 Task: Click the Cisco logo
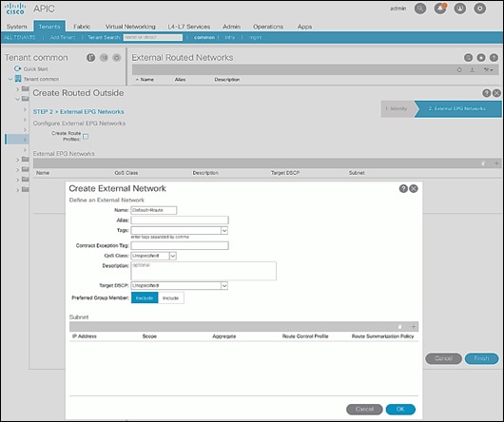pos(15,9)
